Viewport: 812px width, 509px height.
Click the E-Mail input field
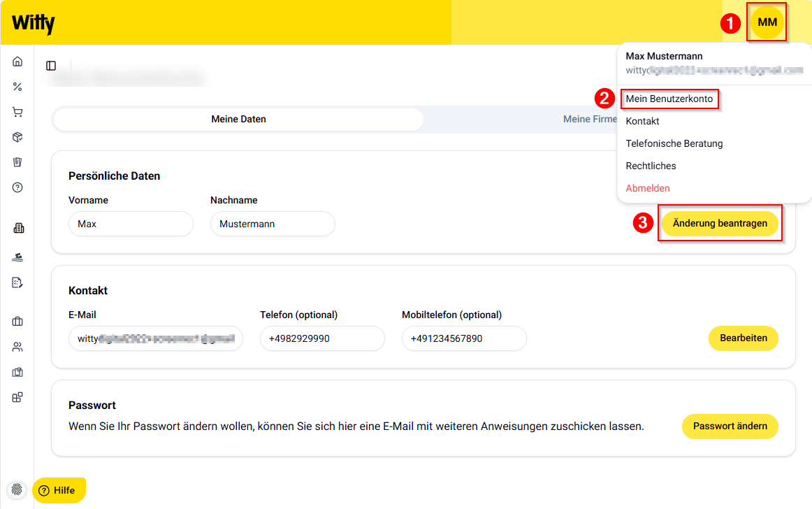tap(155, 338)
